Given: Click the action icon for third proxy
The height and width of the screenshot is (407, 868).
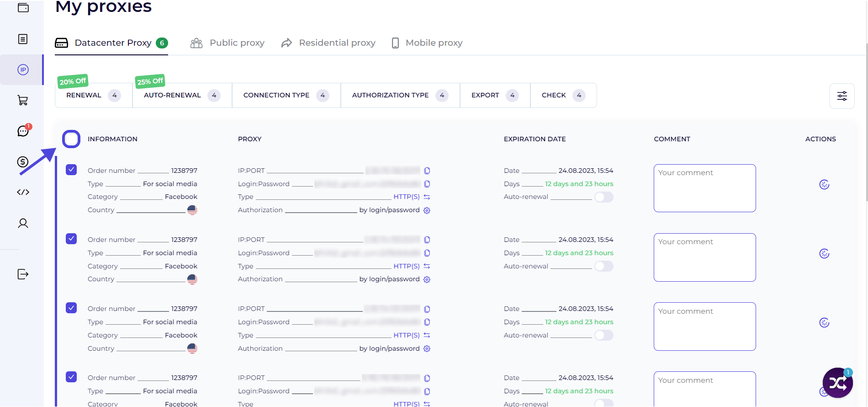Looking at the screenshot, I should coord(824,322).
